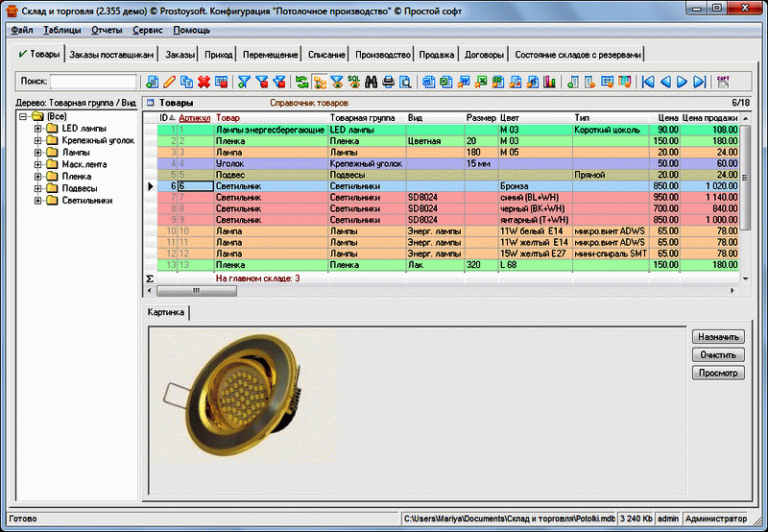Click into the Поиск search field

93,82
